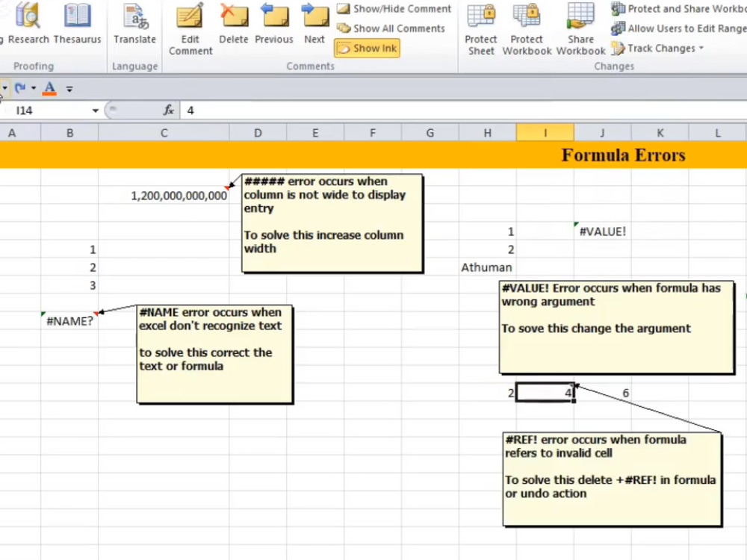Delete the selected comment
This screenshot has width=747, height=560.
[x=233, y=23]
